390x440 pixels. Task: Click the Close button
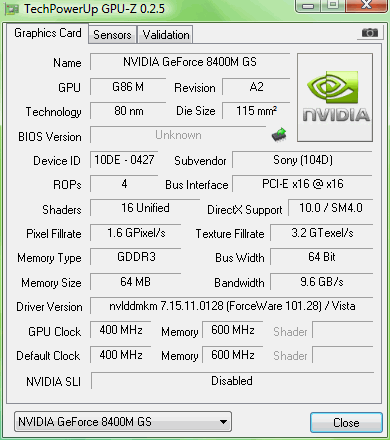346,423
